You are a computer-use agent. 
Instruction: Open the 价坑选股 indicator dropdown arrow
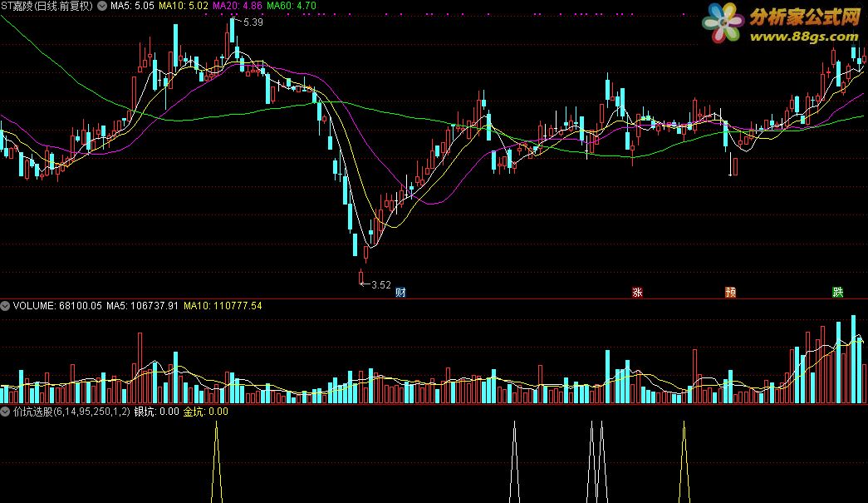click(x=5, y=412)
